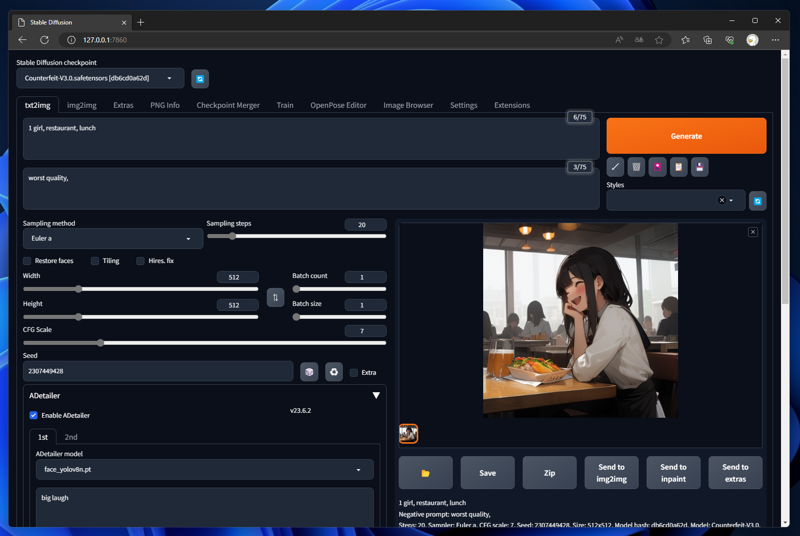Image resolution: width=800 pixels, height=536 pixels.
Task: Open the Styles dropdown arrow
Action: (x=731, y=200)
